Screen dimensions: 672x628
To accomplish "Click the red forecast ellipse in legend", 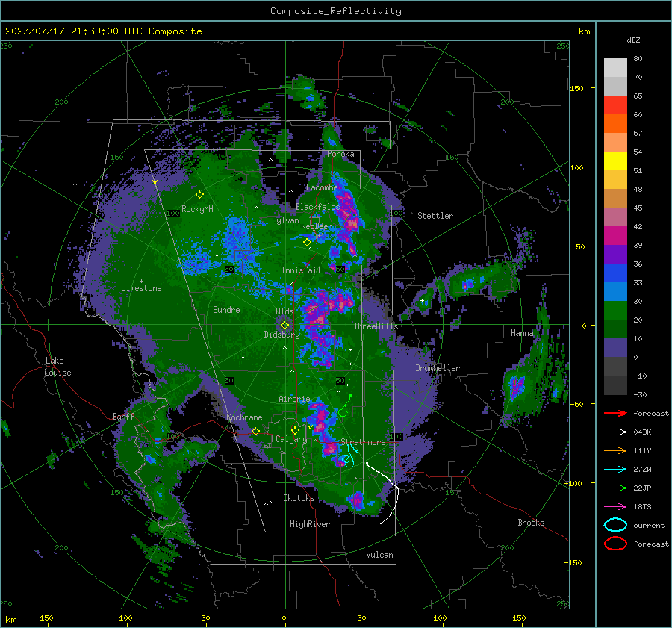I will [x=615, y=544].
